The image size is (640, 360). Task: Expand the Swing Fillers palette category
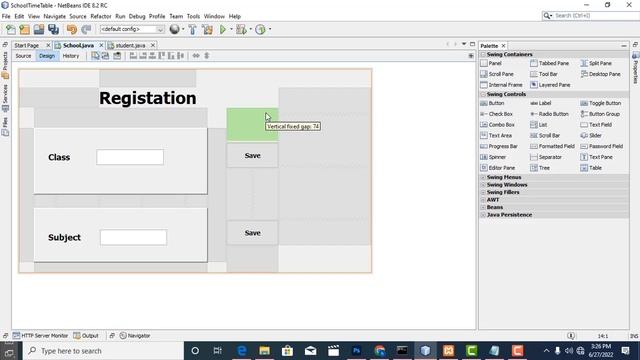point(483,192)
